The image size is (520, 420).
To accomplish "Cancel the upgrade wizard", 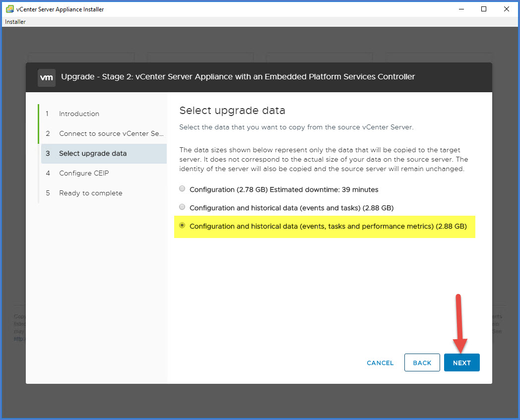I will [x=380, y=362].
